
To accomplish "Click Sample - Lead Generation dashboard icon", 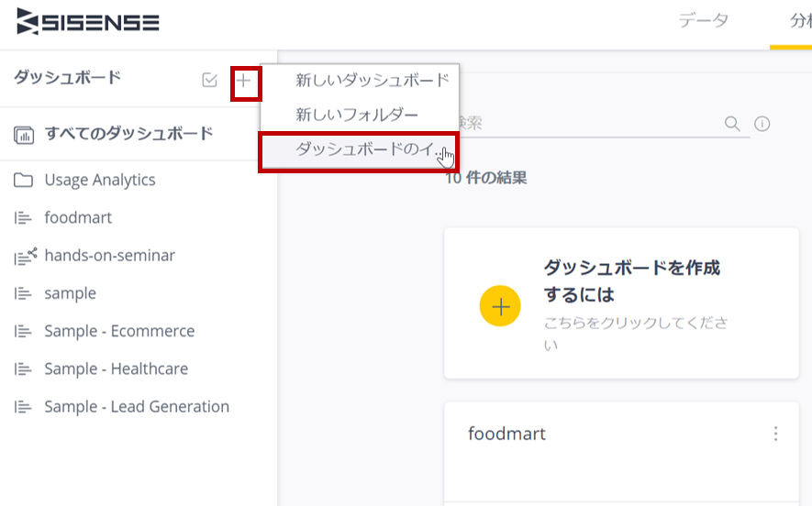I will pos(23,407).
